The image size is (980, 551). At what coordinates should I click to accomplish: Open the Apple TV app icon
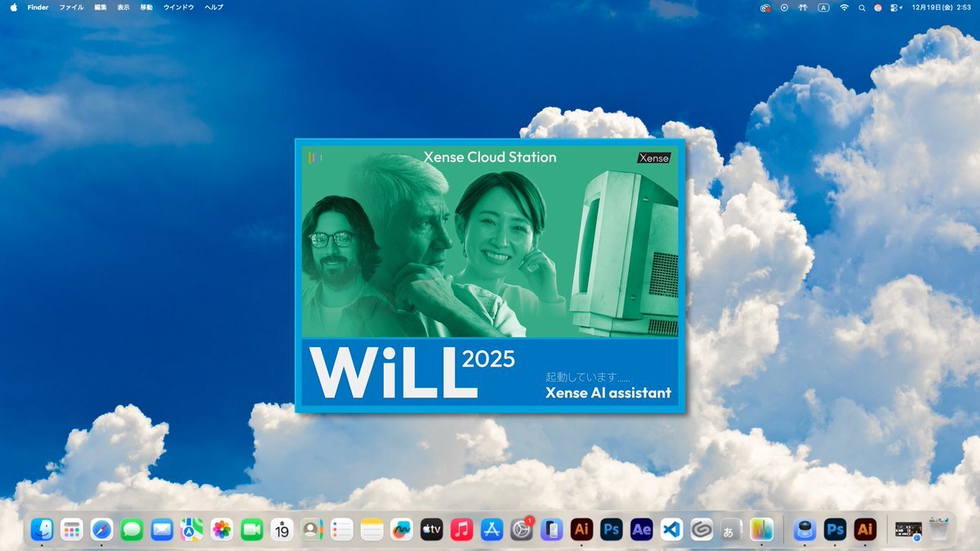pos(431,530)
